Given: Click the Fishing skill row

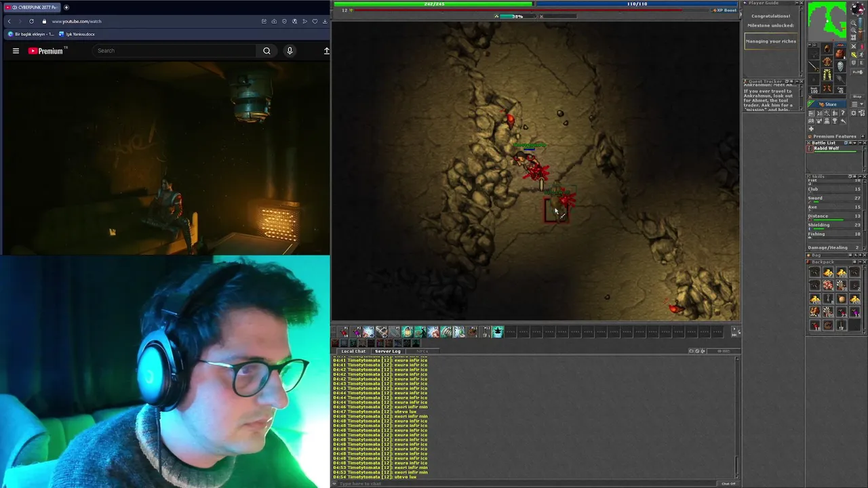Looking at the screenshot, I should 834,235.
